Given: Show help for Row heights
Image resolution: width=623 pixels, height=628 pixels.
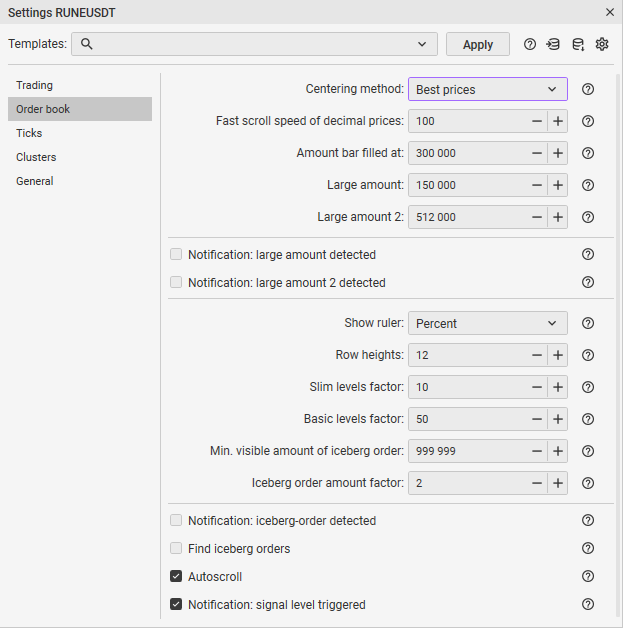Looking at the screenshot, I should coord(588,355).
